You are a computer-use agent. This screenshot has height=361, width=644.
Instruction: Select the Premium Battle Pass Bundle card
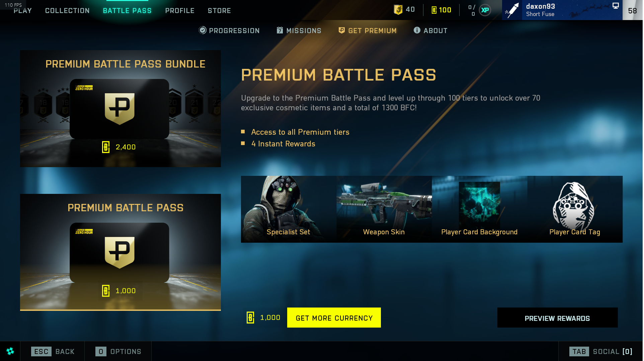pos(120,109)
